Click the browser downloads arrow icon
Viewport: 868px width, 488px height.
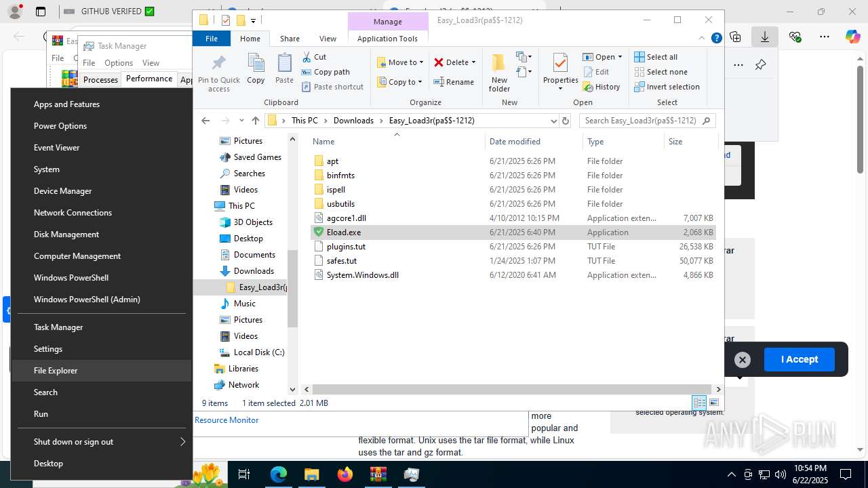click(x=764, y=37)
